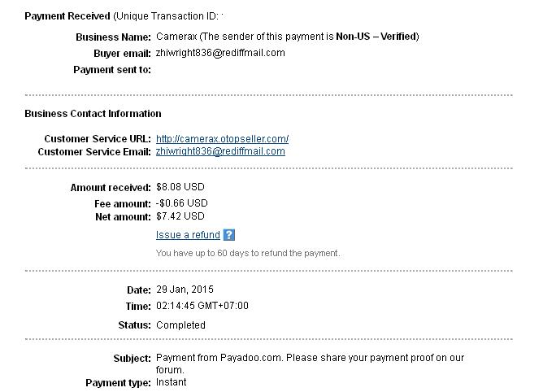Screen dimensions: 556x392
Task: Click the Customer Service Email address link
Action: [220, 151]
